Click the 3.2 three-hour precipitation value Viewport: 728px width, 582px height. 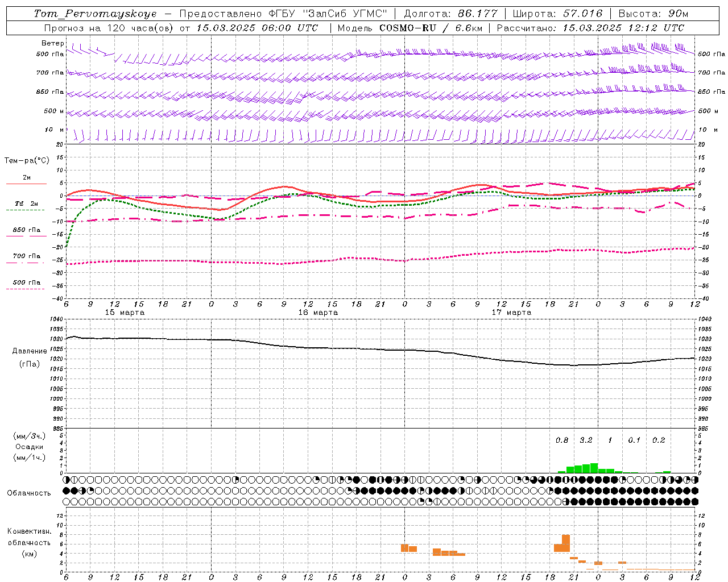tap(586, 440)
